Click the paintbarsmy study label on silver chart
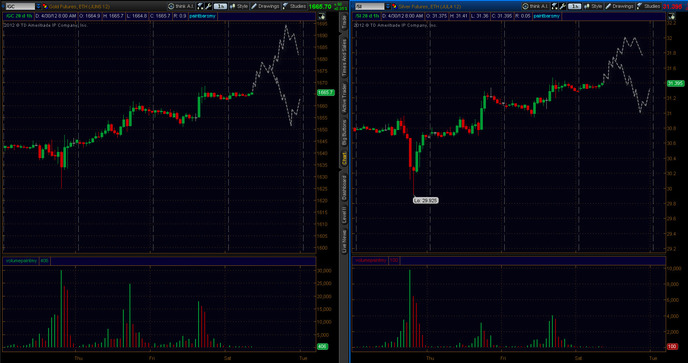The image size is (688, 363). point(547,16)
